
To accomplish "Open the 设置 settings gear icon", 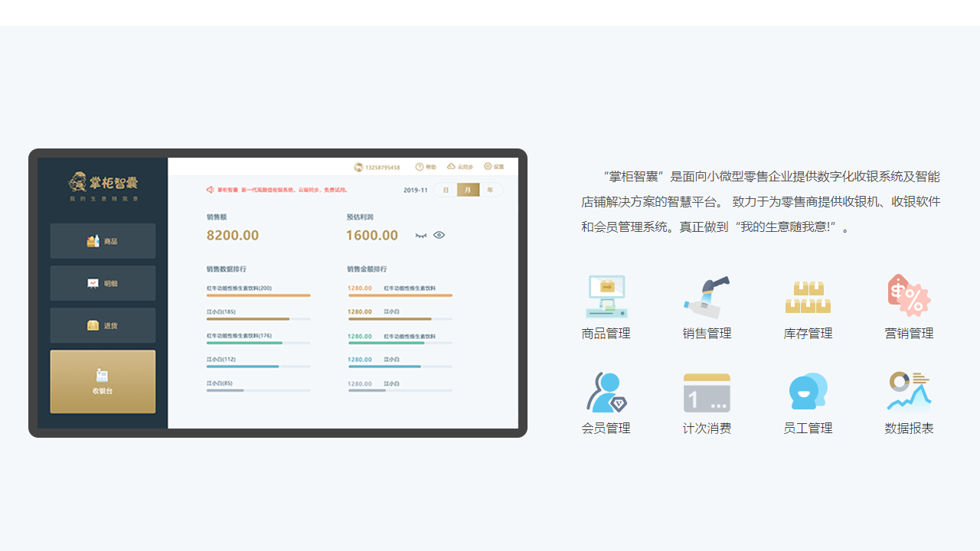I will [x=493, y=166].
